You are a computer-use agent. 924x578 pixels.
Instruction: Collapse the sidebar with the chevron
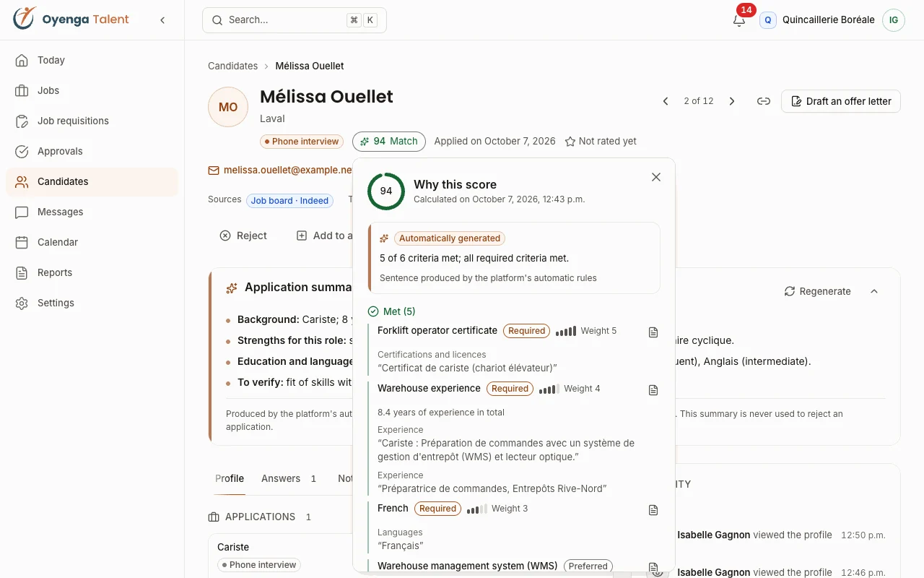click(162, 20)
